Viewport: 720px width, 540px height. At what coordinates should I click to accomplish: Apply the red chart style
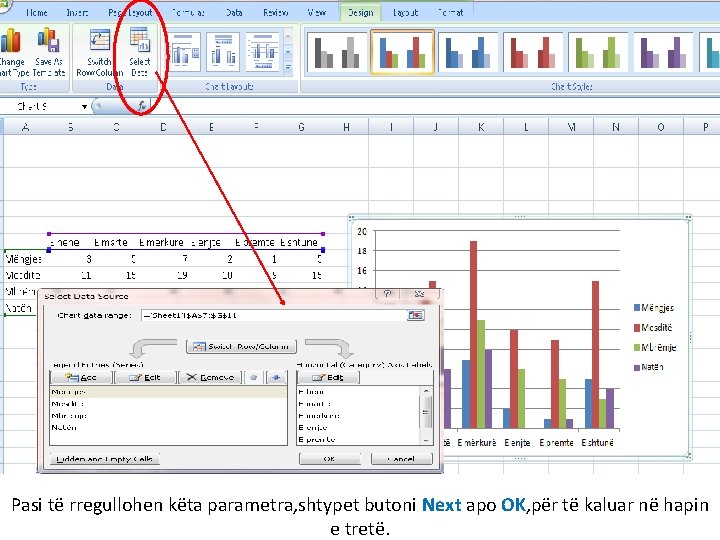pos(533,52)
